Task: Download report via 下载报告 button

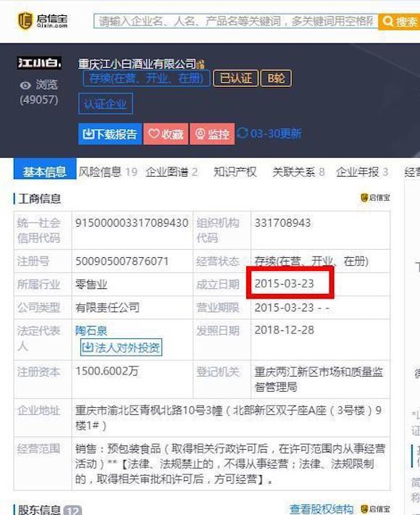Action: [x=110, y=134]
